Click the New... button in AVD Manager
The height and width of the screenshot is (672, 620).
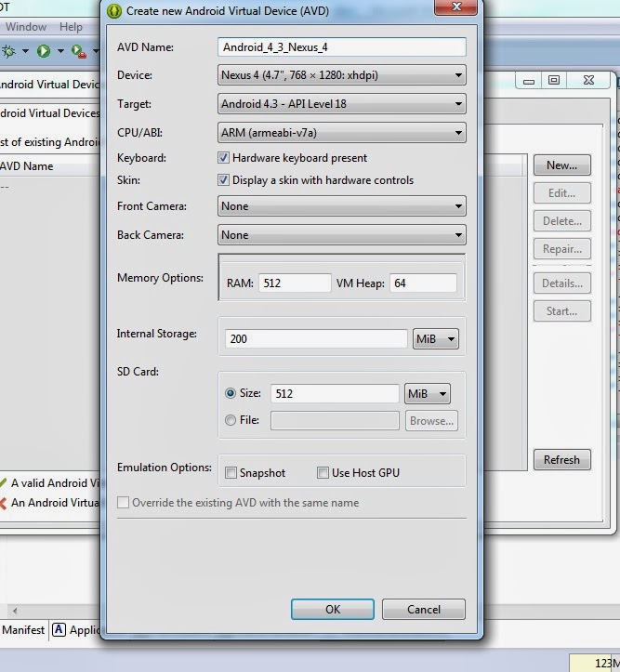562,165
